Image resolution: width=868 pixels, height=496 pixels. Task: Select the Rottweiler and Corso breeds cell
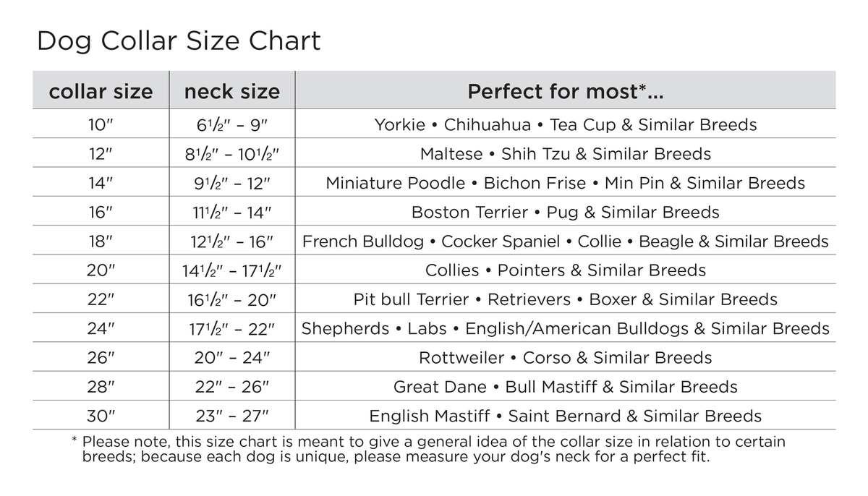tap(565, 357)
